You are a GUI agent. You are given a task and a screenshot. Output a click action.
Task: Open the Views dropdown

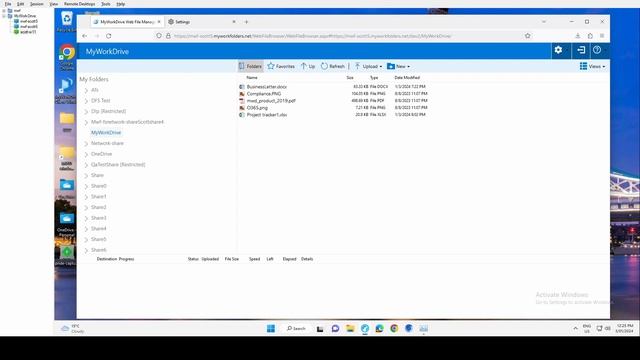tap(593, 66)
